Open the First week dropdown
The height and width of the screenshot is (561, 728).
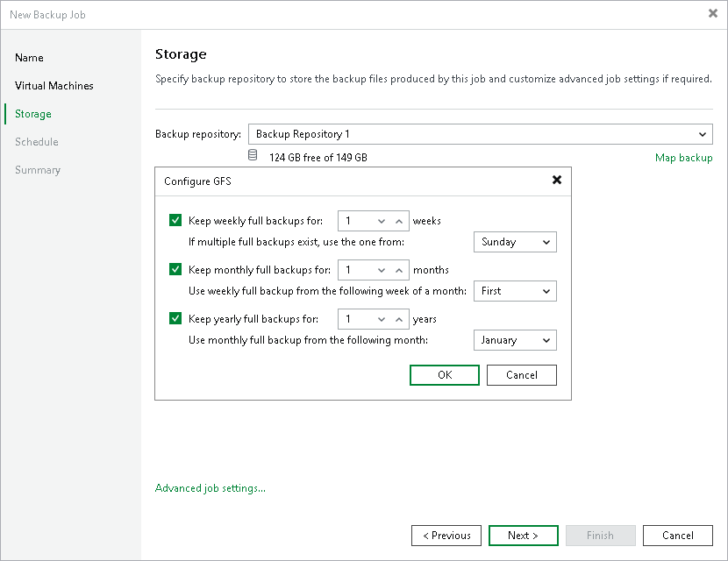(x=515, y=291)
